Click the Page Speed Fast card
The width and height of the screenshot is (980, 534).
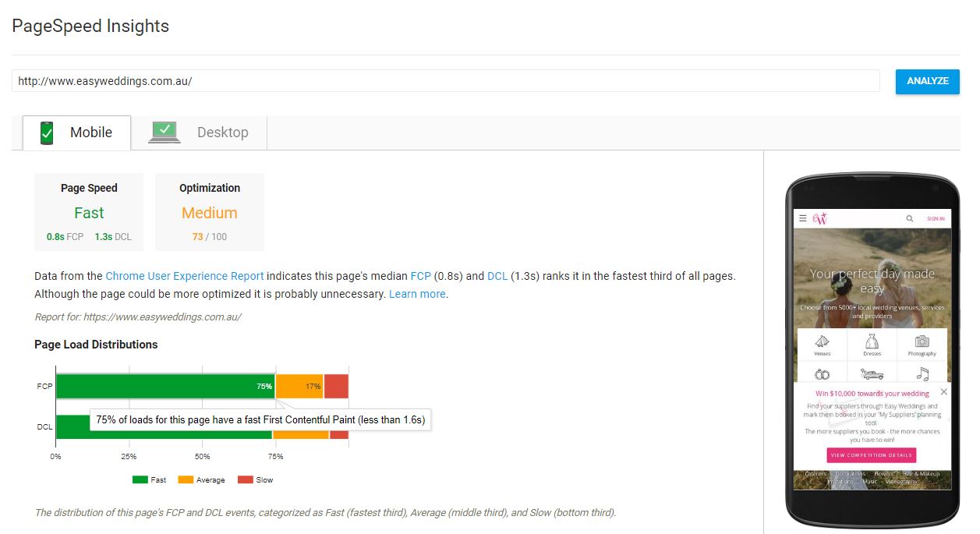tap(89, 212)
